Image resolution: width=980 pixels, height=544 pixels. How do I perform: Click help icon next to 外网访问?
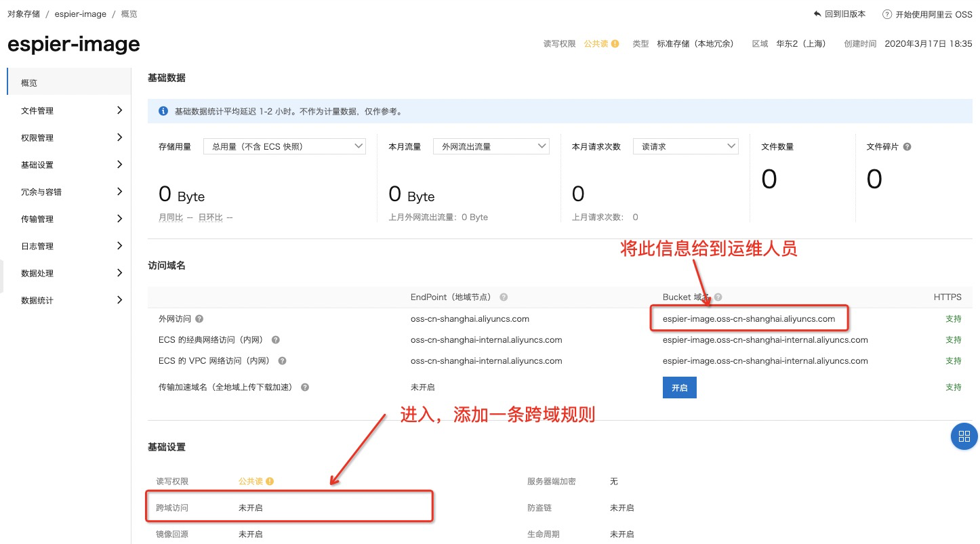[x=199, y=319]
